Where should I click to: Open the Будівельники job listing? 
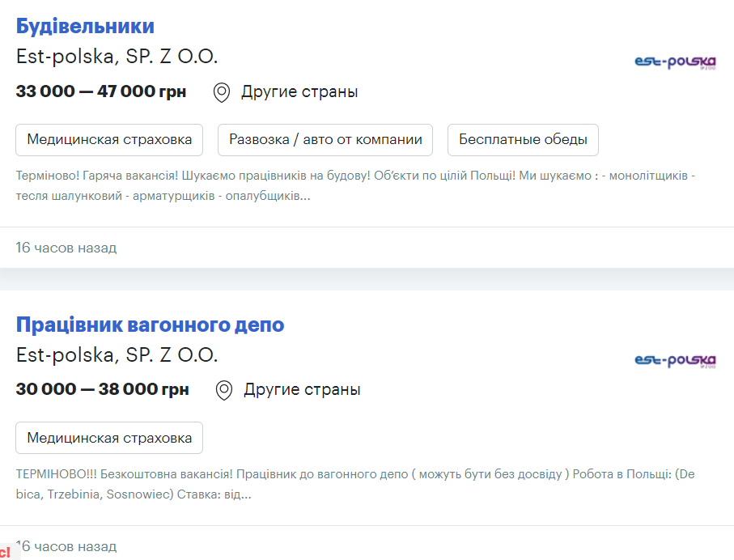[85, 26]
